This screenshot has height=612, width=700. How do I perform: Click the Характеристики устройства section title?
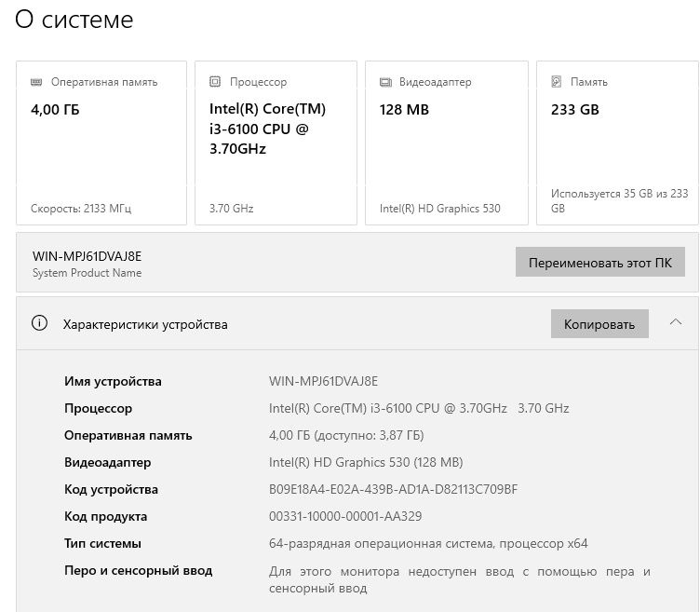(x=144, y=324)
